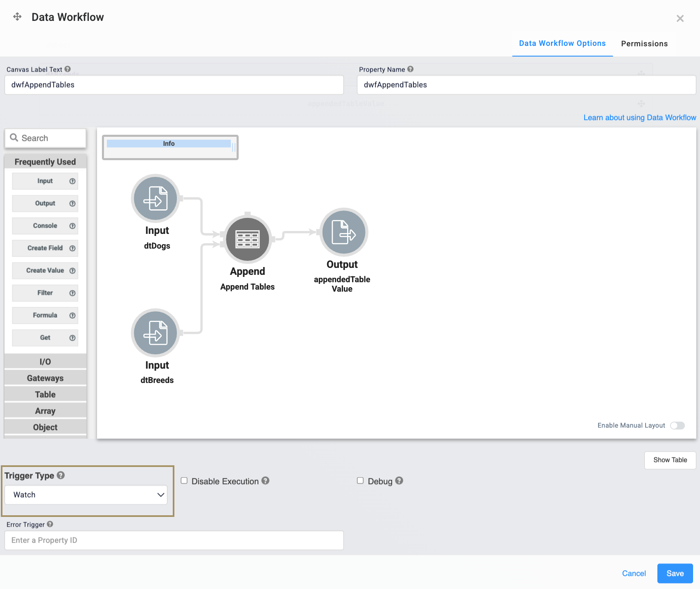700x589 pixels.
Task: Click the Error Trigger property ID field
Action: coord(174,540)
